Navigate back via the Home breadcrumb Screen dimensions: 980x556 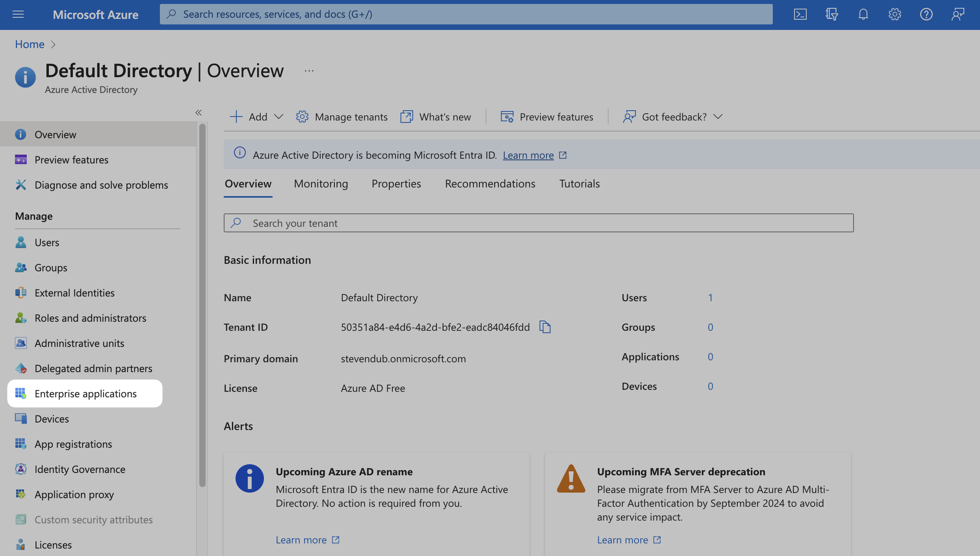[30, 44]
